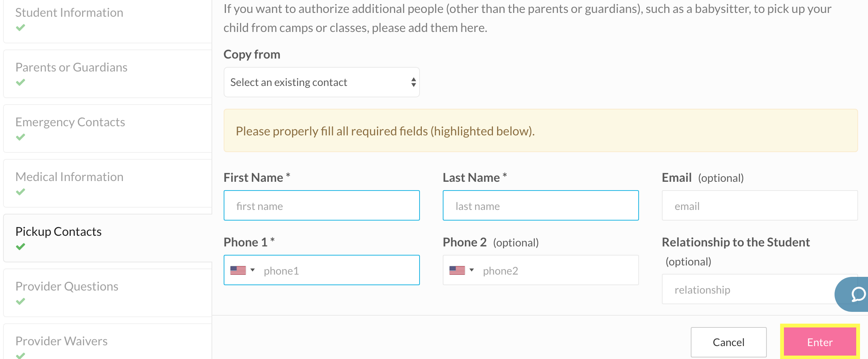
Task: Go to the Parents or Guardians section
Action: [x=72, y=67]
